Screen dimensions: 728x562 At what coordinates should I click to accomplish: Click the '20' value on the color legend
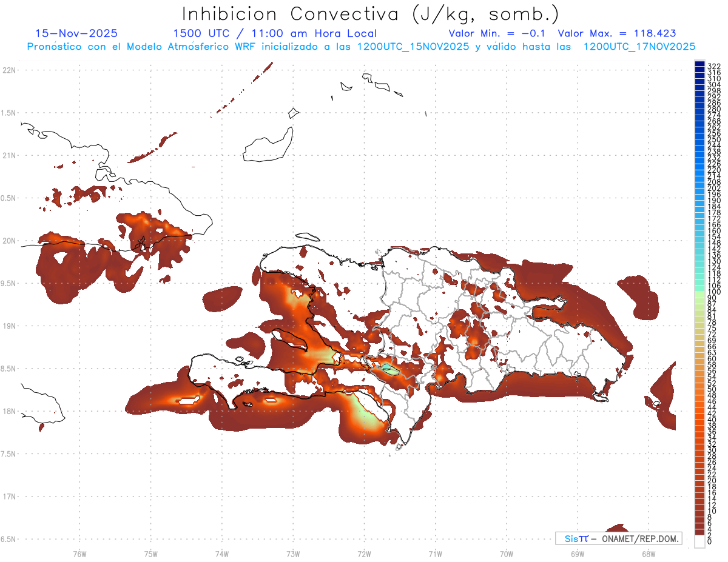coord(712,480)
